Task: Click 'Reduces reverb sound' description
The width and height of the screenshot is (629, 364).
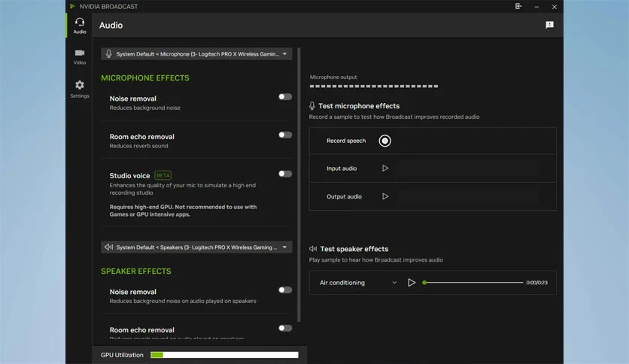Action: coord(138,146)
